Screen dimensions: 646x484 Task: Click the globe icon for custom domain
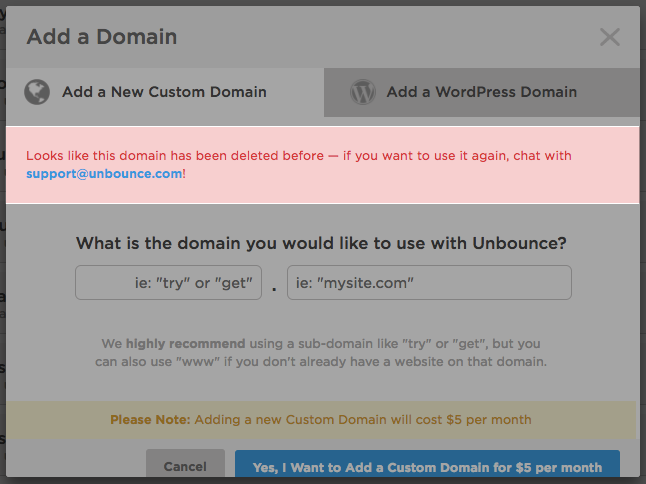(x=37, y=92)
